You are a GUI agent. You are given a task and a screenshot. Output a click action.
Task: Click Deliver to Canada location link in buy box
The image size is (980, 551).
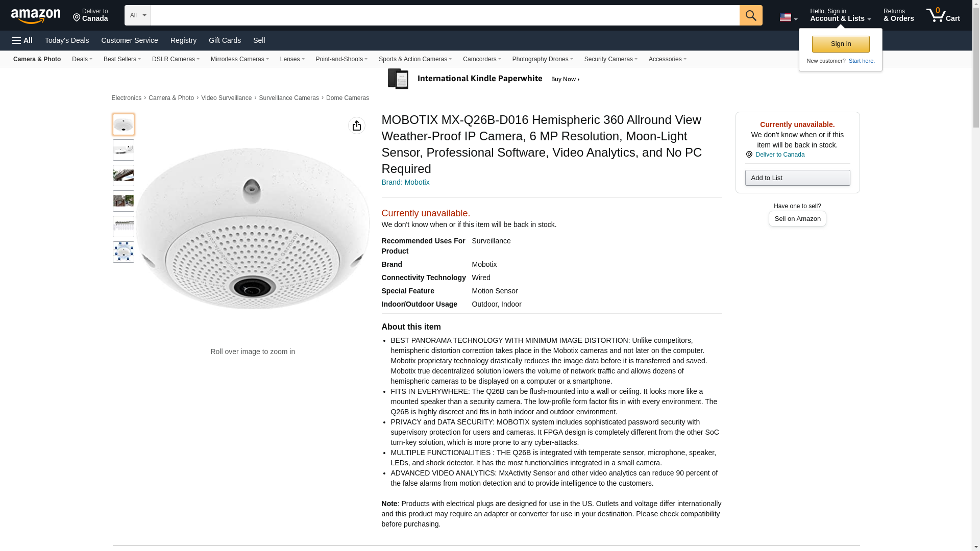[779, 155]
